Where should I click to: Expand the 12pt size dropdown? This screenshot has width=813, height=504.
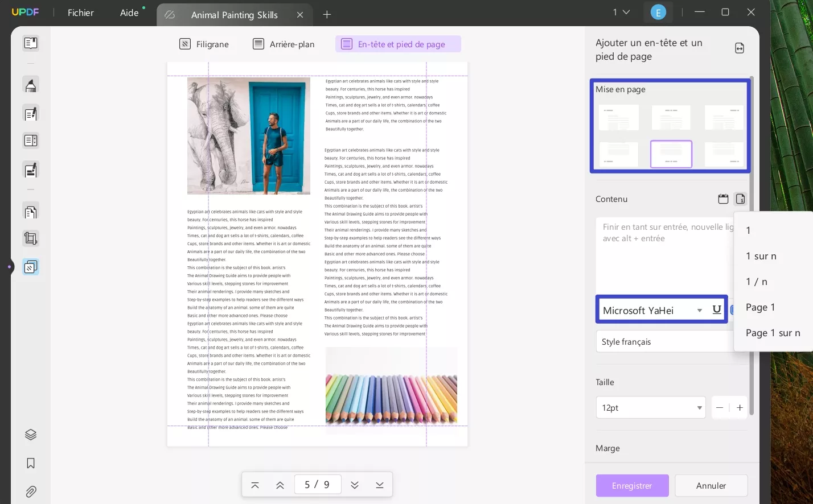651,408
